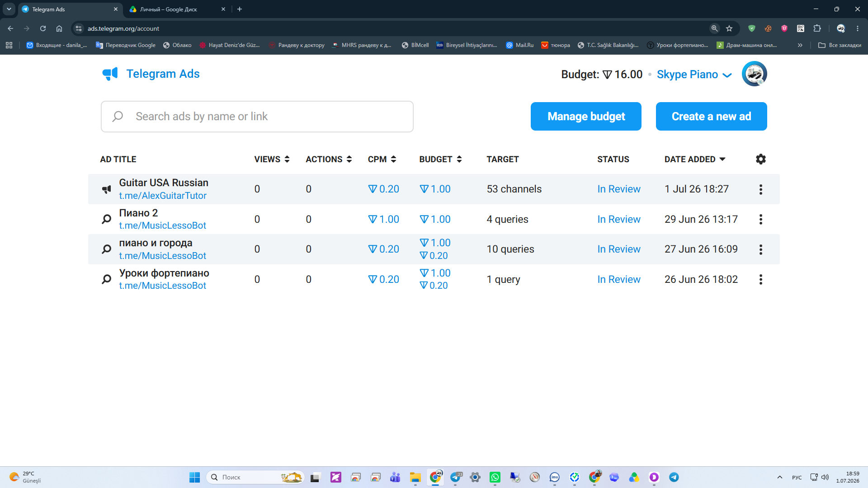Click the browser reload button

coord(43,28)
